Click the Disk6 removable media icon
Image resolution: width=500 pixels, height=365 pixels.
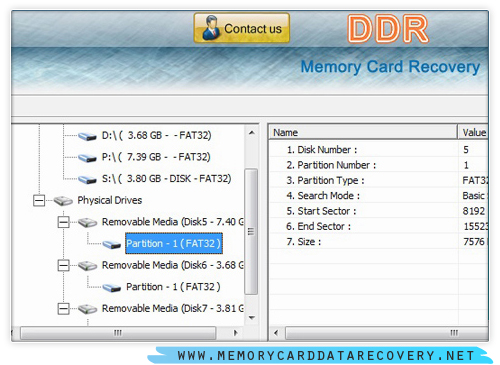[x=88, y=266]
